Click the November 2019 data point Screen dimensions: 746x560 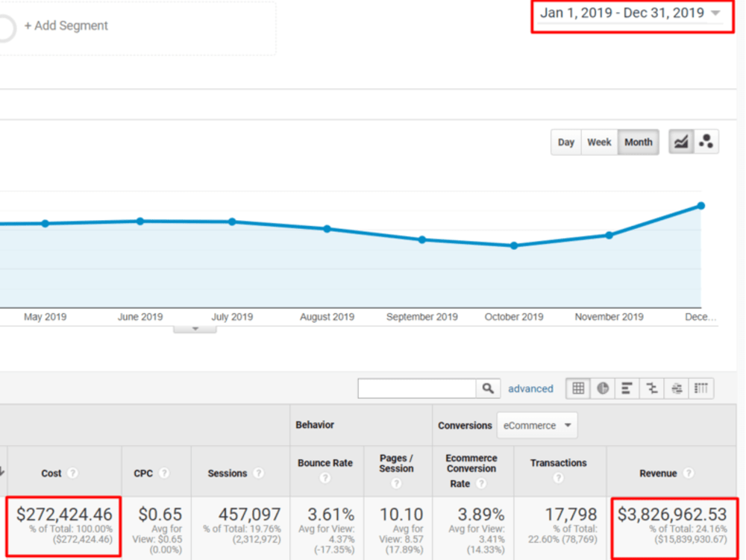(609, 236)
